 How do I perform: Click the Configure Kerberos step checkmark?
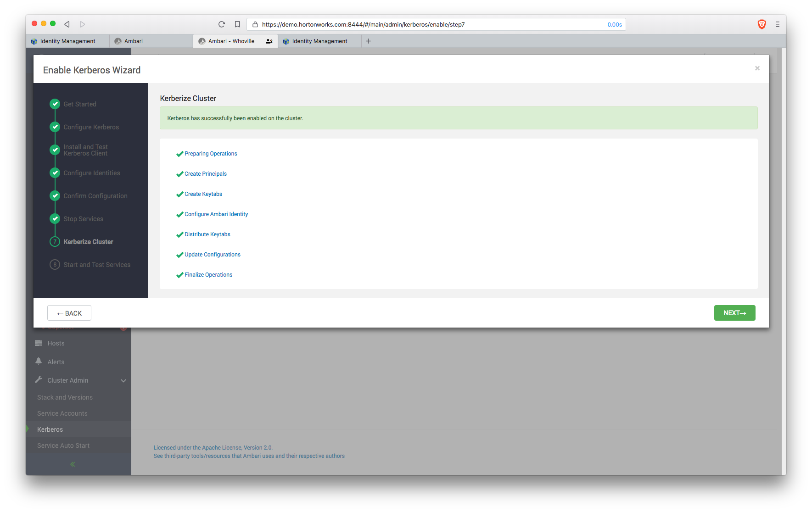tap(55, 127)
